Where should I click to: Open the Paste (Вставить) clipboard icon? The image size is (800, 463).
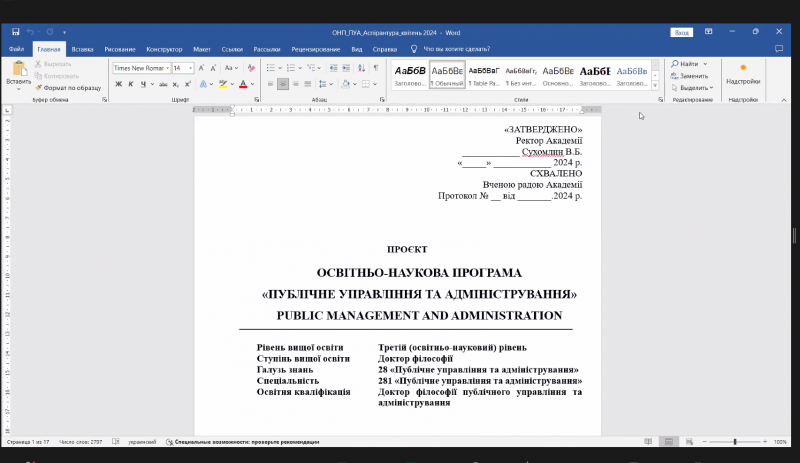19,69
